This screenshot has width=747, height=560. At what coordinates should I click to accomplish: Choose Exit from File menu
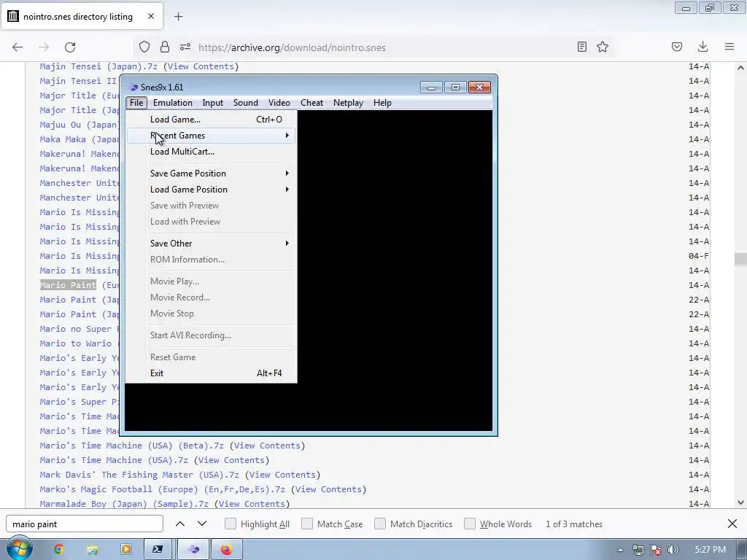[x=211, y=373]
